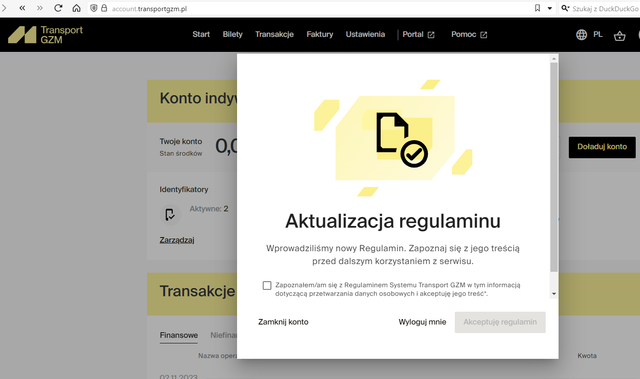Click the padlock site security icon
This screenshot has height=379, width=640.
pyautogui.click(x=104, y=8)
